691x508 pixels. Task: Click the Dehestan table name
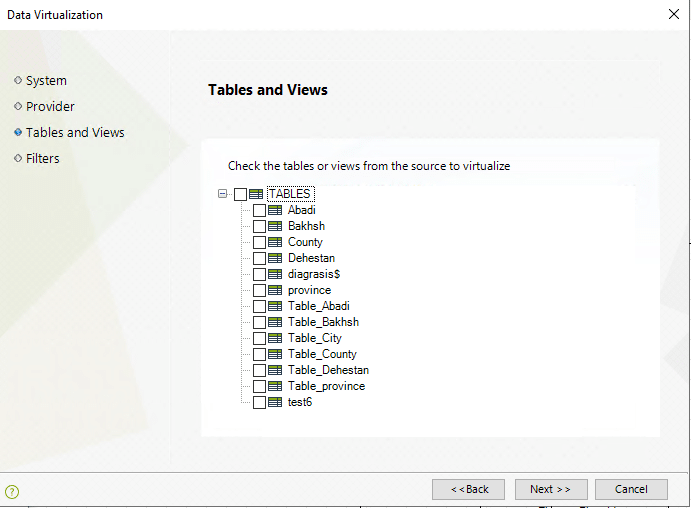pyautogui.click(x=312, y=258)
